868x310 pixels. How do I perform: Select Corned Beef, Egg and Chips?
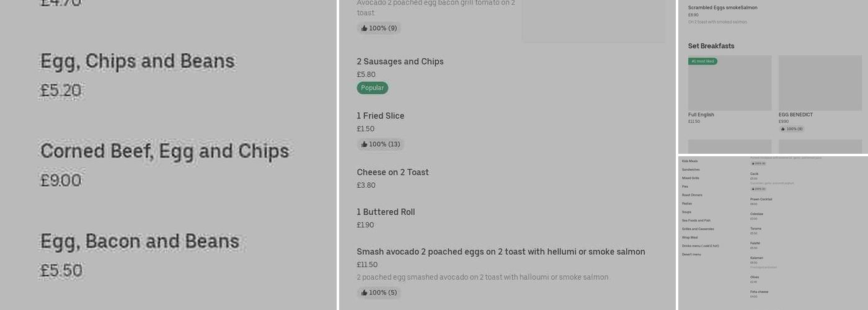164,151
